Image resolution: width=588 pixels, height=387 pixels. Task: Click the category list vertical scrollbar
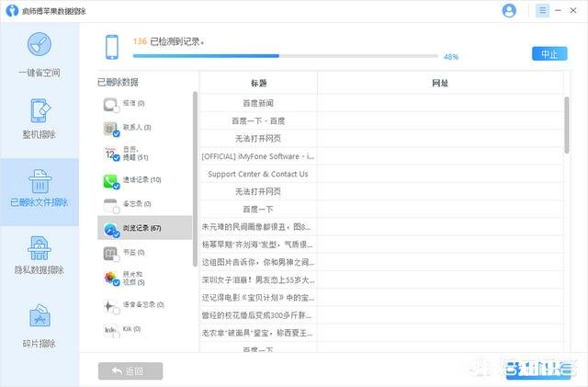coord(195,178)
